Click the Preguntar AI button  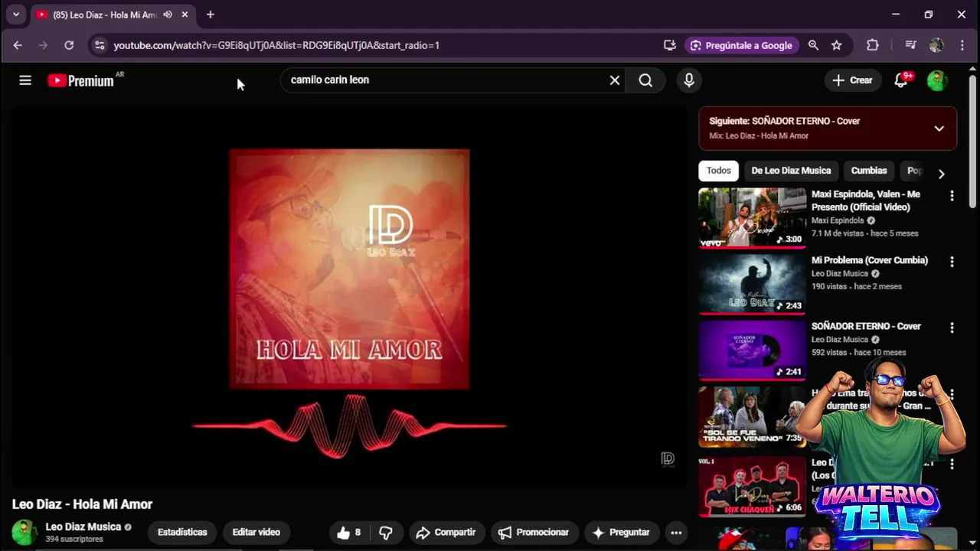point(621,533)
